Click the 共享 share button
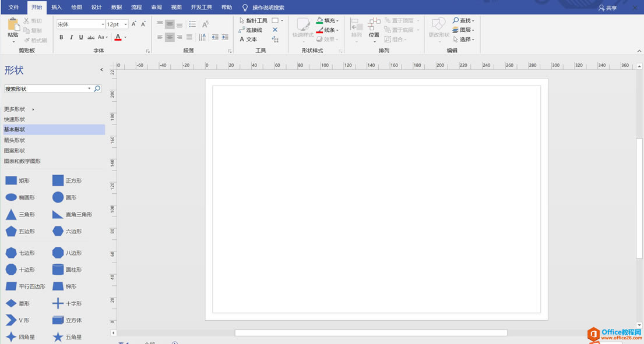This screenshot has height=344, width=644. 608,8
